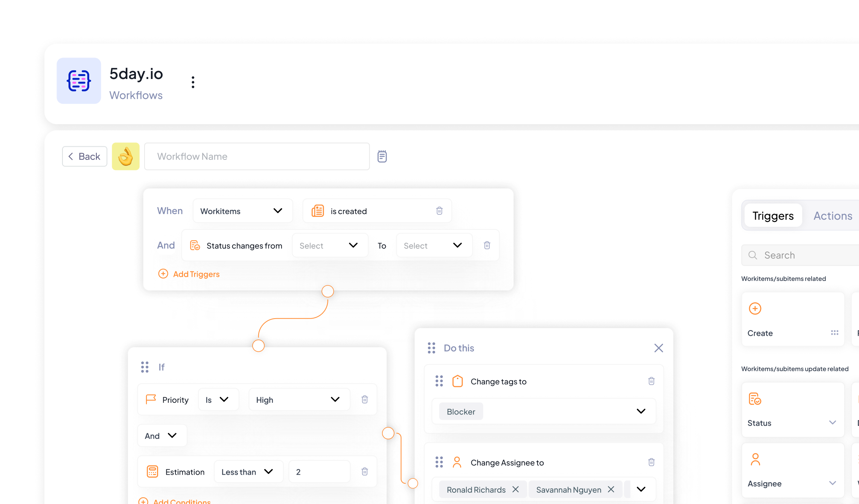The width and height of the screenshot is (859, 504).
Task: Grab the Change tags to drag handle
Action: click(x=439, y=381)
